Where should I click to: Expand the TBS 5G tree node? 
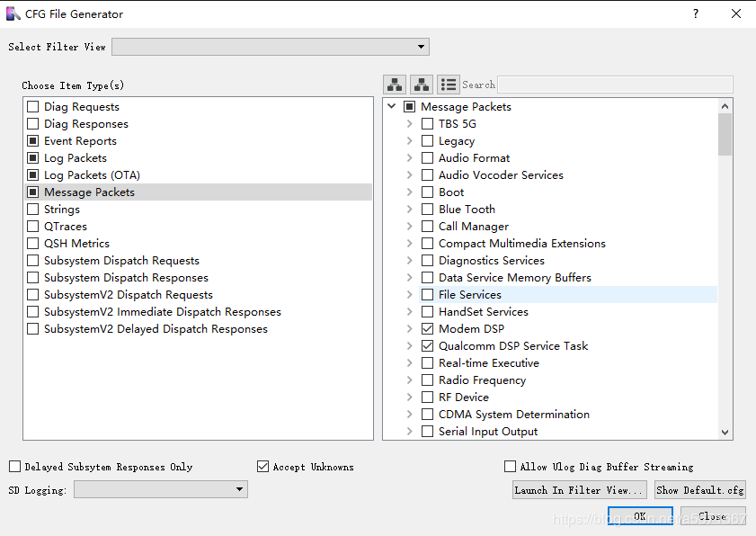pyautogui.click(x=409, y=124)
